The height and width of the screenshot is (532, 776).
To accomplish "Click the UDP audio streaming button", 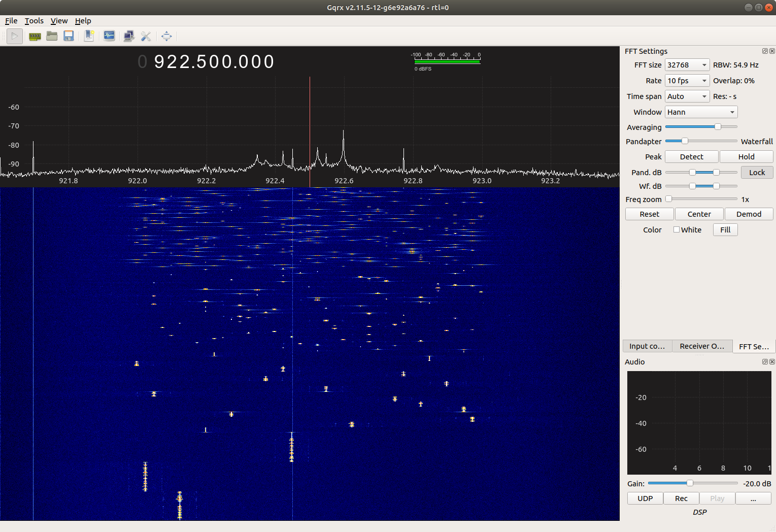I will tap(645, 498).
